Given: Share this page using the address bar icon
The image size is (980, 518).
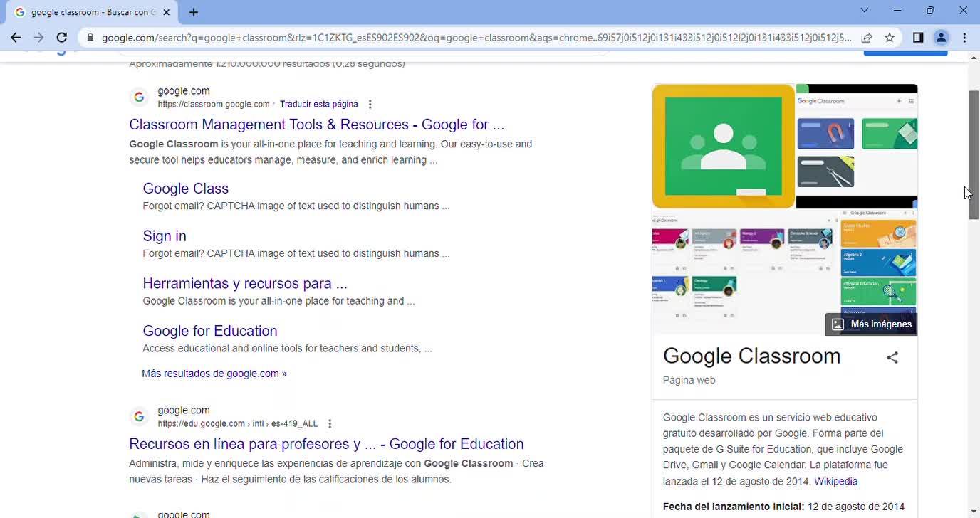Looking at the screenshot, I should (x=867, y=38).
